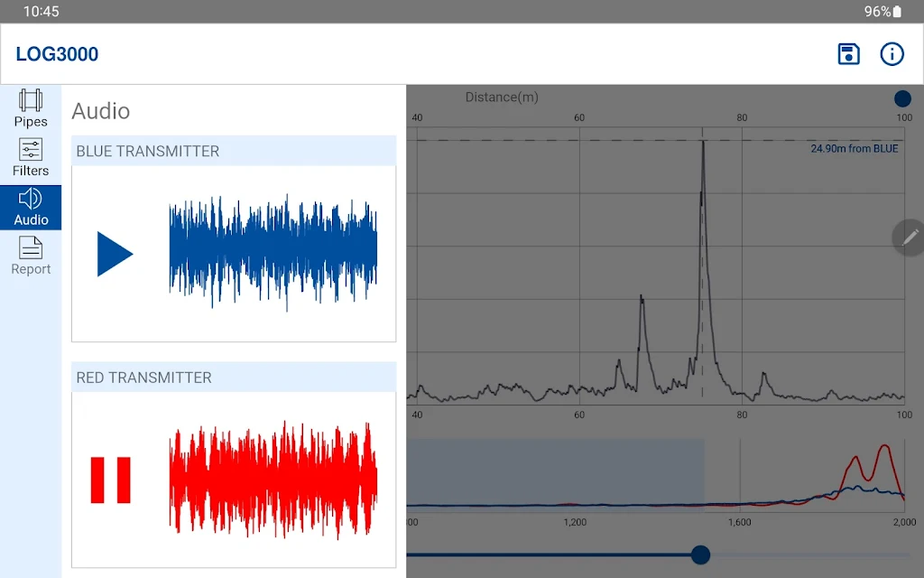Click the BLUE TRANSMITTER header
The height and width of the screenshot is (578, 924).
233,151
